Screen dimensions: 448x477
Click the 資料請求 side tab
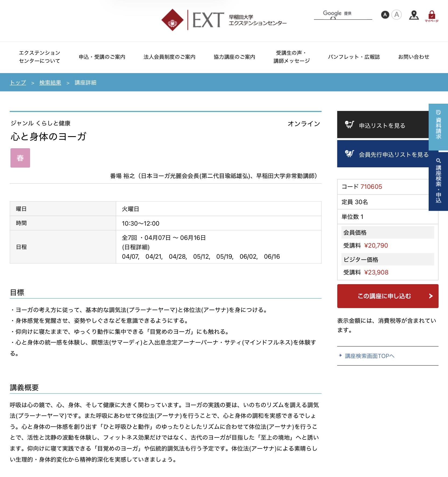point(438,127)
